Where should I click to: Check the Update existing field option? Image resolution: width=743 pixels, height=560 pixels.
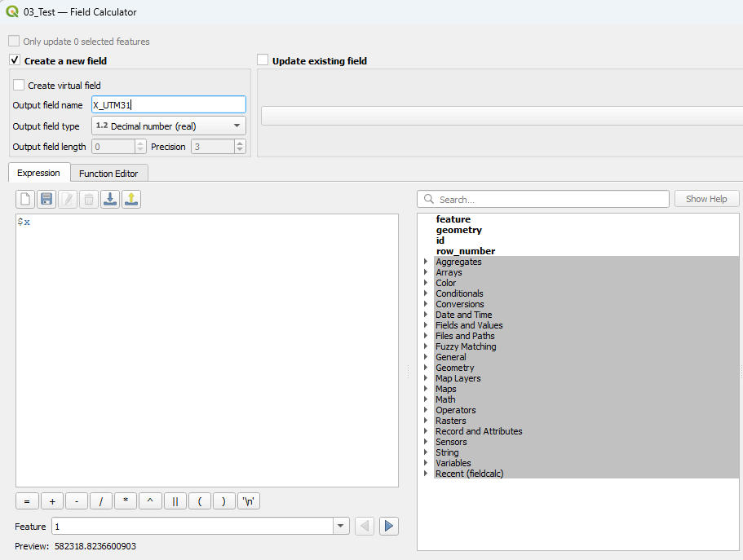click(x=263, y=60)
